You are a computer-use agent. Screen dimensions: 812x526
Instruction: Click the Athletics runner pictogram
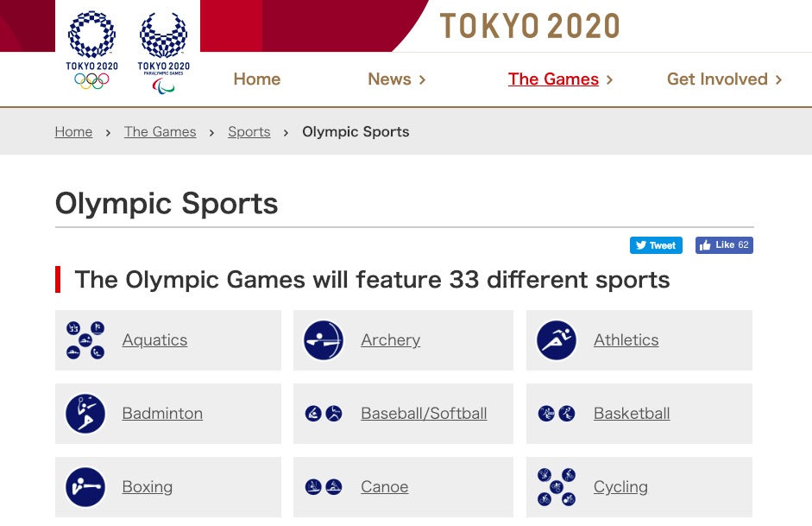click(x=557, y=340)
